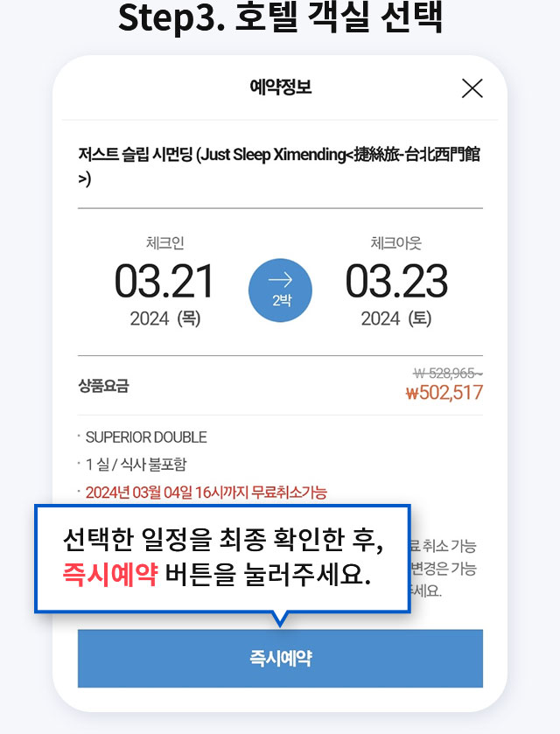Click the 2024 (토) check-out weekday text
Viewport: 560px width, 734px height.
tap(396, 318)
